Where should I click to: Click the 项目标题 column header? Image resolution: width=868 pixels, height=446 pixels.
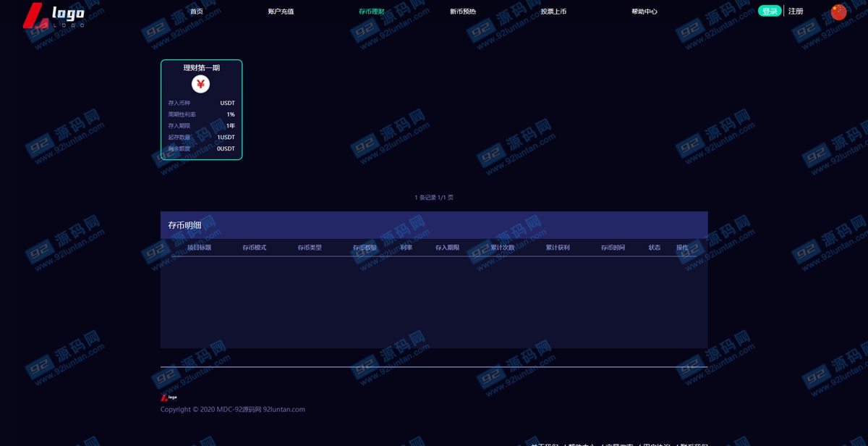[x=199, y=248]
